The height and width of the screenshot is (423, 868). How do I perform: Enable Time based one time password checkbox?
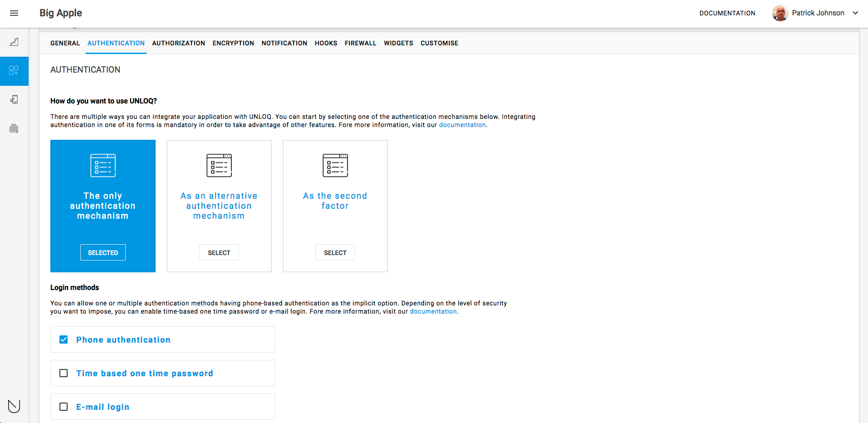64,373
